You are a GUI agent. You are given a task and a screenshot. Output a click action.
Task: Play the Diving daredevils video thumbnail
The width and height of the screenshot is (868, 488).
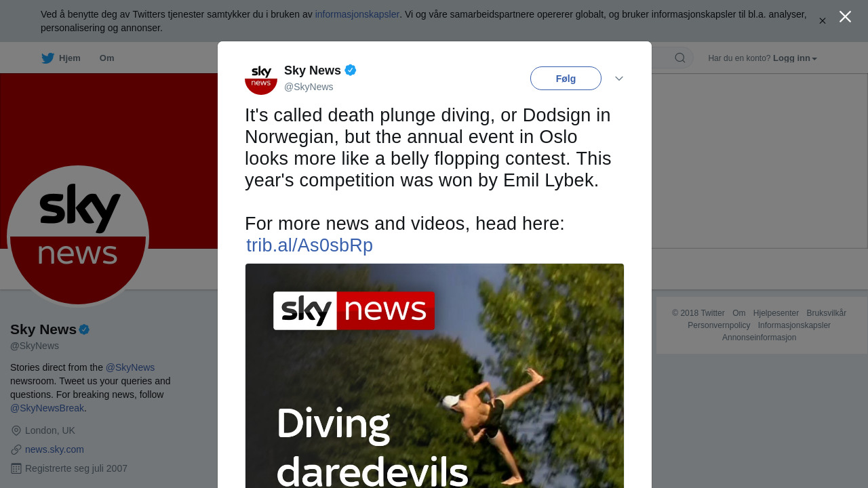click(x=435, y=375)
